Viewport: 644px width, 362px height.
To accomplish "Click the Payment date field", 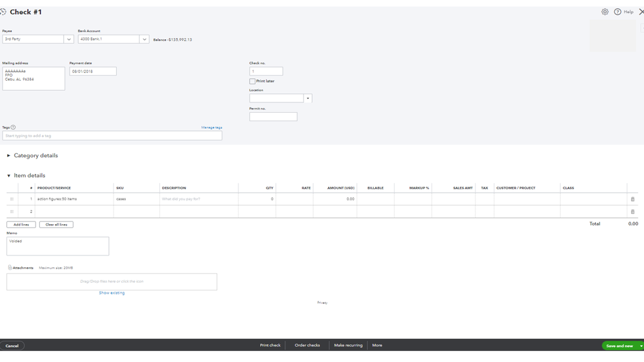I will tap(93, 71).
